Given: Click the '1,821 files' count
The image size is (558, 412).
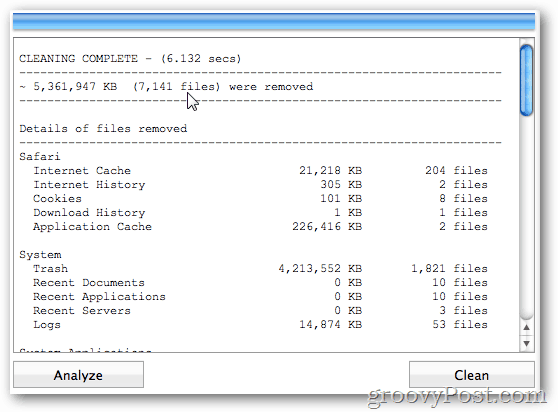Looking at the screenshot, I should point(449,268).
